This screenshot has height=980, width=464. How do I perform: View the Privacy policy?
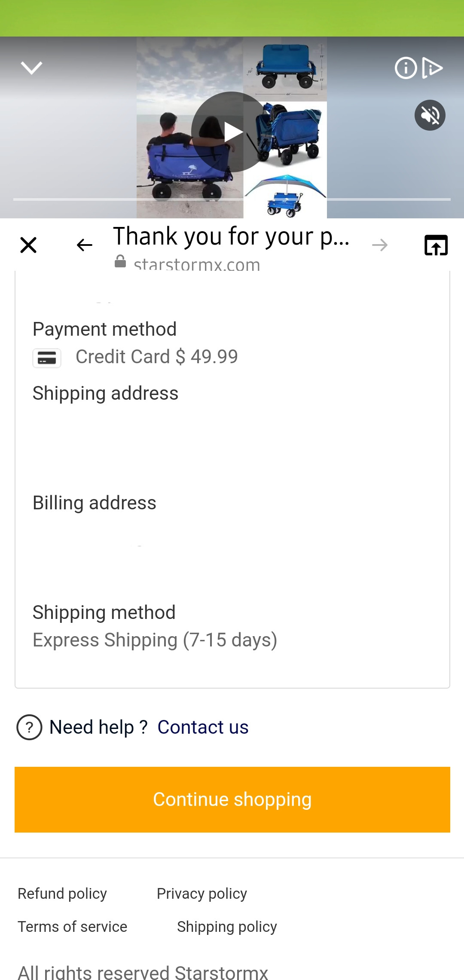pyautogui.click(x=201, y=894)
